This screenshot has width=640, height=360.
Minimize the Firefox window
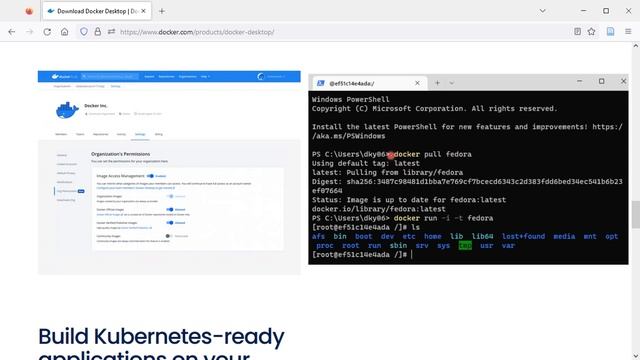click(x=584, y=11)
